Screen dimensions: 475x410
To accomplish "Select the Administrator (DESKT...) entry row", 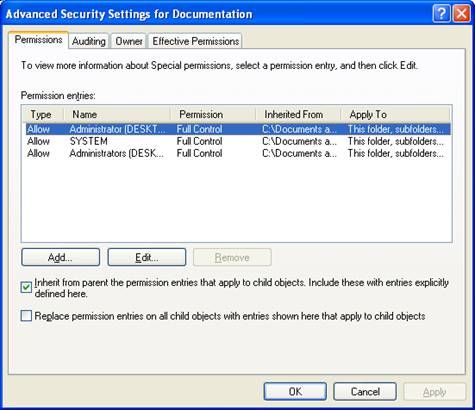I will [x=238, y=129].
